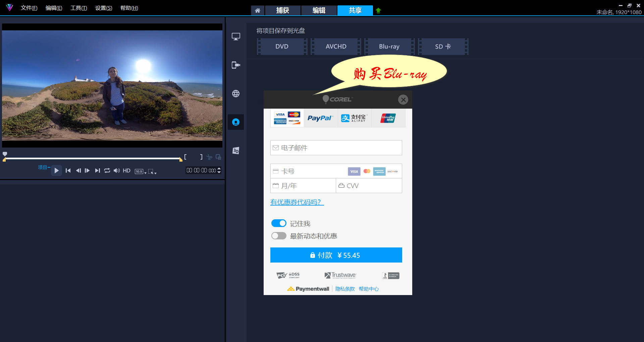
Task: Toggle the 最新动态和优惠 switch
Action: 279,236
